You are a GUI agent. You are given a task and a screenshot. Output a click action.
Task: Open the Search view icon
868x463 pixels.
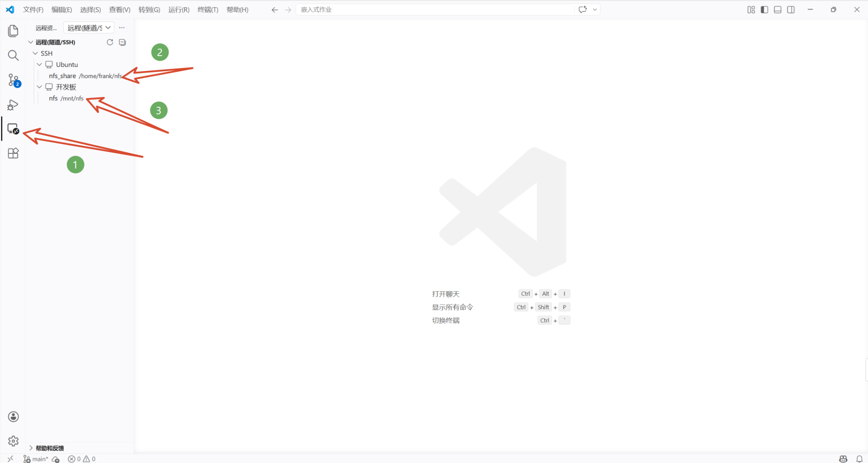tap(13, 55)
